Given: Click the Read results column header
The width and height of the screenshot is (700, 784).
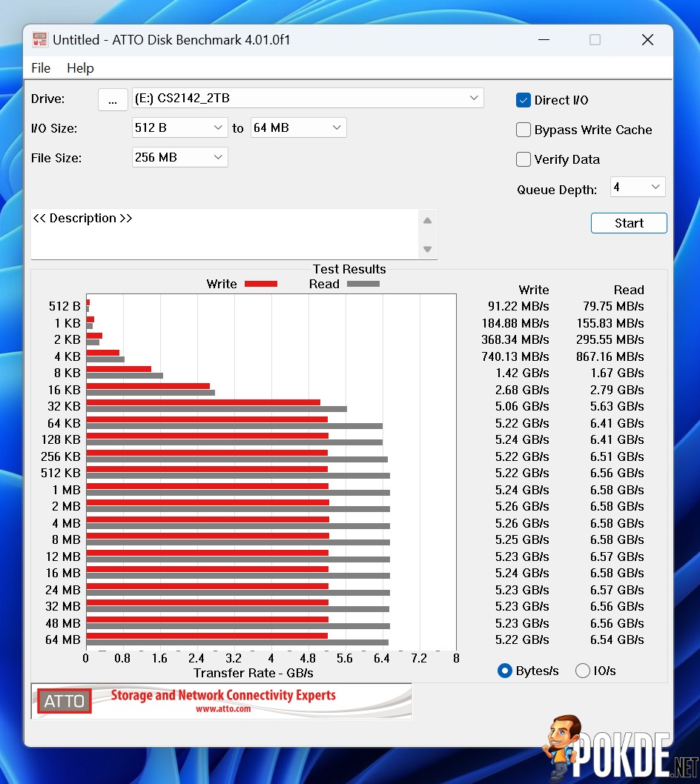Looking at the screenshot, I should 629,290.
